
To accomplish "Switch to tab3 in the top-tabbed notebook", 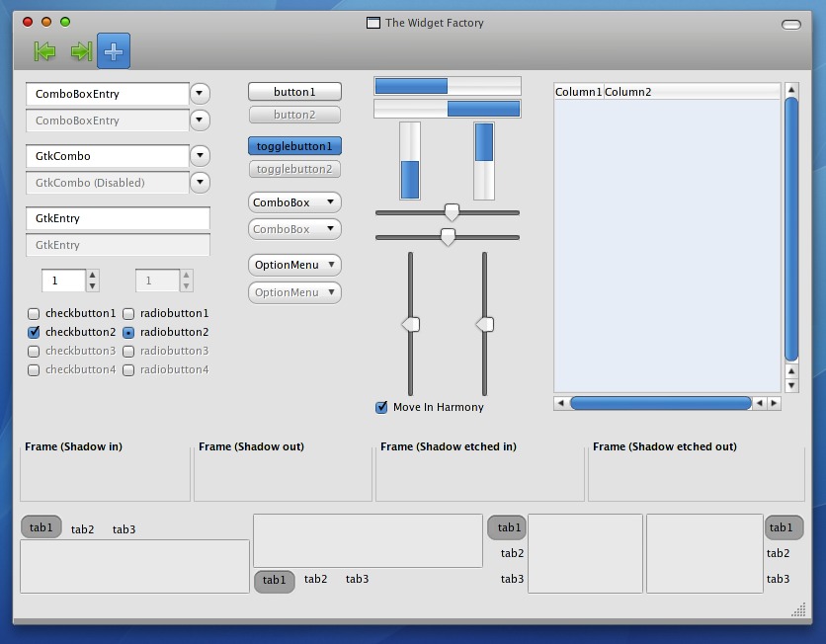I will click(124, 529).
